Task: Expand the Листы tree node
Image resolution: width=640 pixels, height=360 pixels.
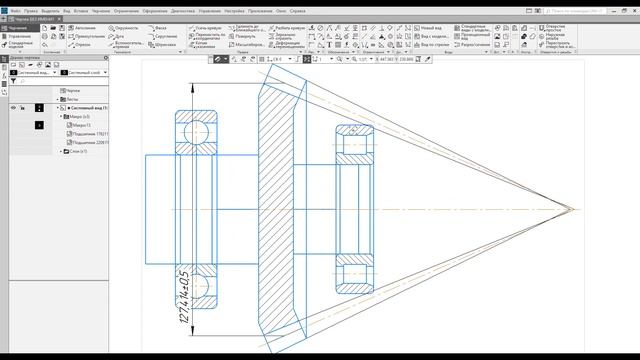Action: 58,99
